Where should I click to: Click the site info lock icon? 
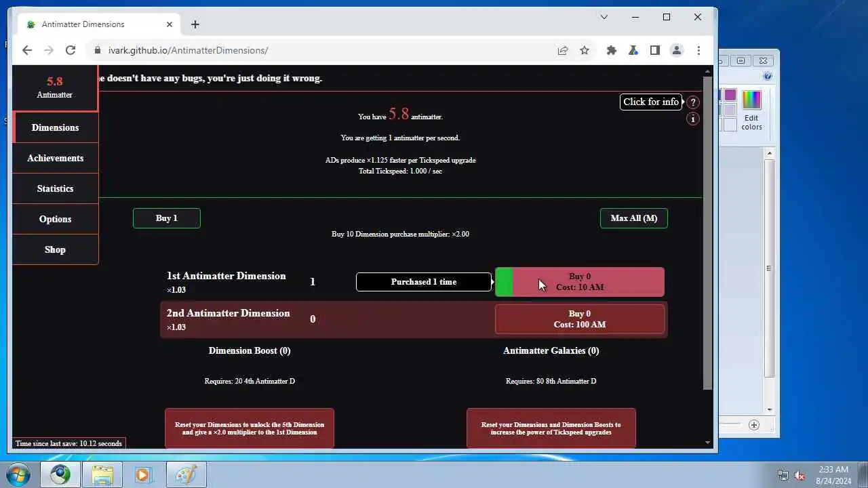(x=98, y=50)
